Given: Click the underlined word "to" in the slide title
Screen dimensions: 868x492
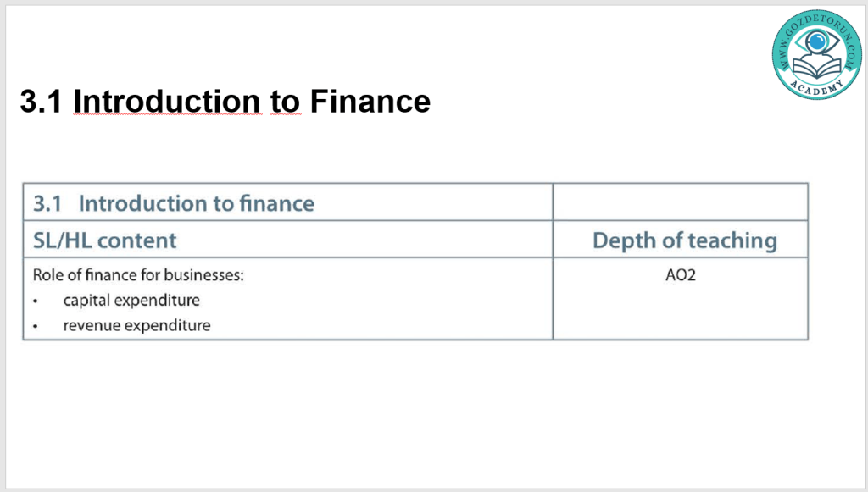Looking at the screenshot, I should coord(285,102).
